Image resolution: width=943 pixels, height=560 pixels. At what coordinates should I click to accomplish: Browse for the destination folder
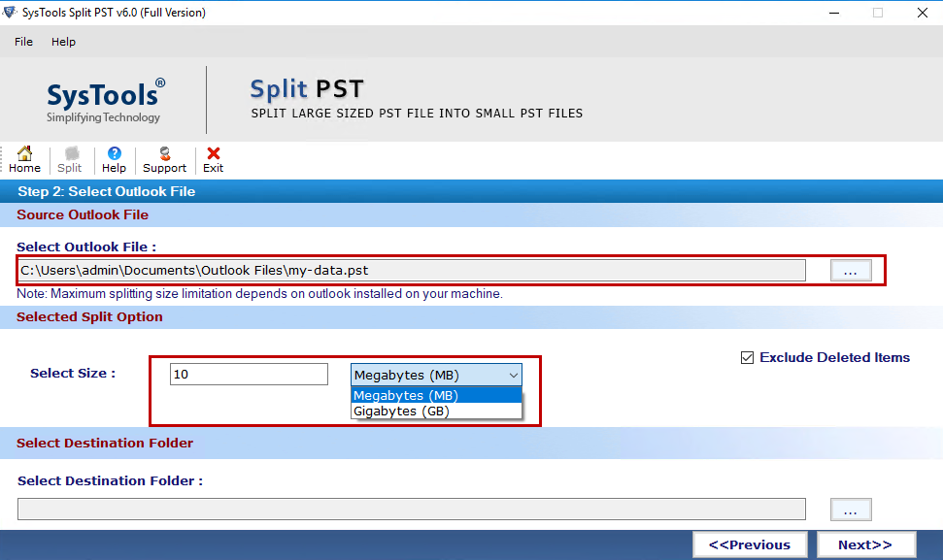coord(851,511)
